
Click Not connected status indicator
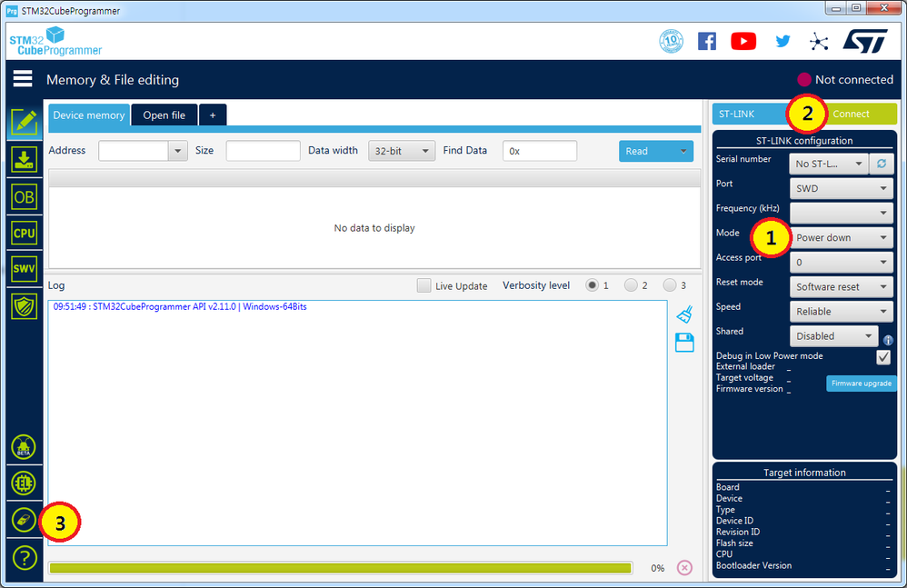(x=845, y=80)
